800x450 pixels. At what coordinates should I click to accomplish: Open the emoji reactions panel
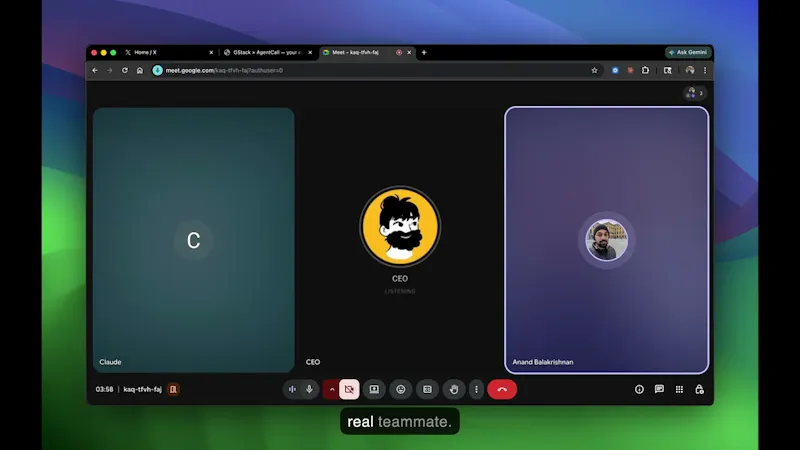[x=401, y=389]
